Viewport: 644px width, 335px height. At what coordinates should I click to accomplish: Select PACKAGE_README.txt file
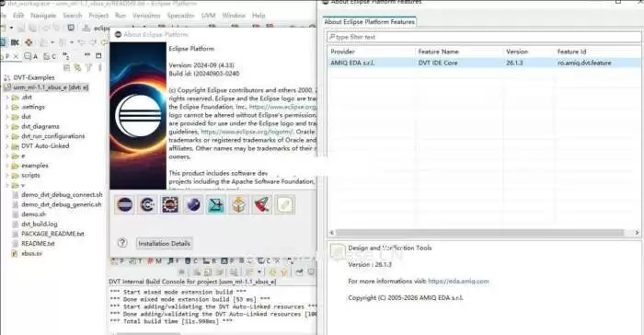52,234
